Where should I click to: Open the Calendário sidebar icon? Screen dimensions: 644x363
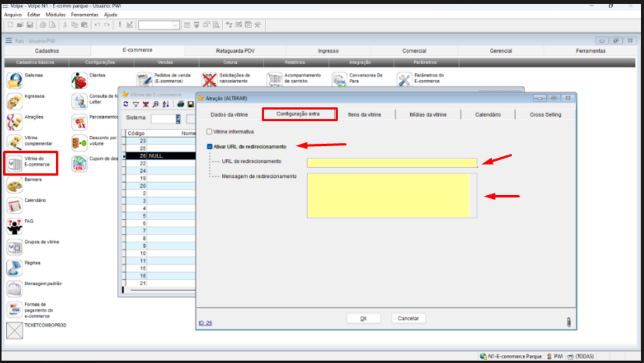pyautogui.click(x=14, y=205)
